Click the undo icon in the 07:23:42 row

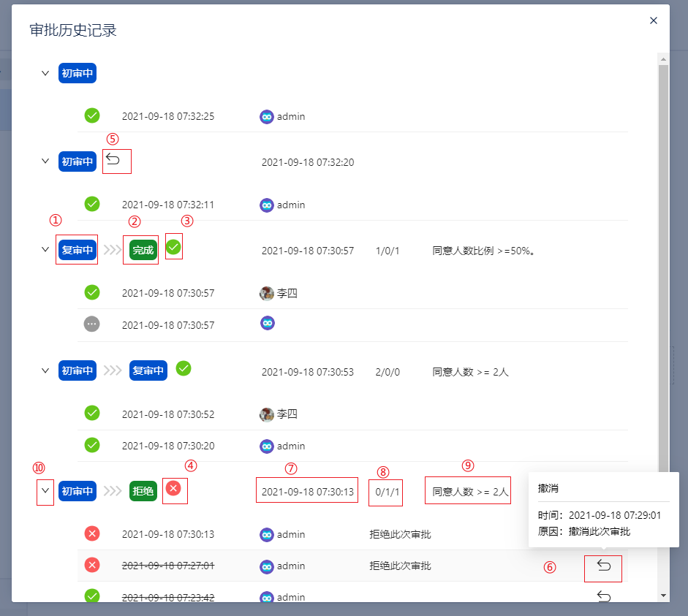[x=603, y=596]
